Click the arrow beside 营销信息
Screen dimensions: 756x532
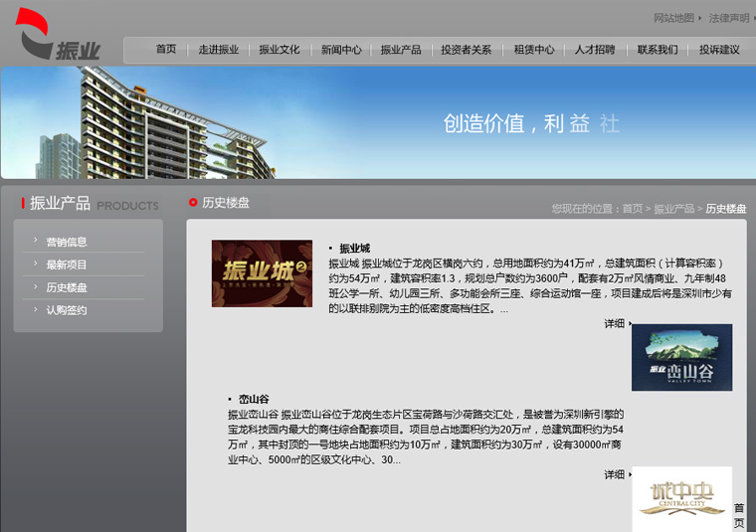(35, 240)
